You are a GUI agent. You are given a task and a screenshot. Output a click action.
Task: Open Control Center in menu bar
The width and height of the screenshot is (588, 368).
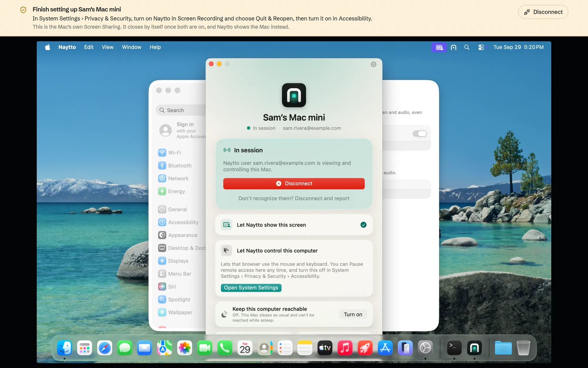coord(481,47)
